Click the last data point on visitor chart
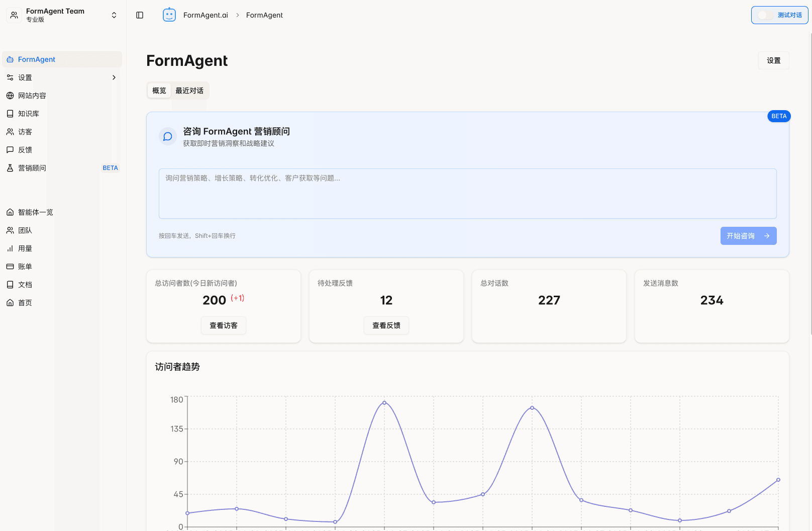The width and height of the screenshot is (812, 531). coord(778,480)
